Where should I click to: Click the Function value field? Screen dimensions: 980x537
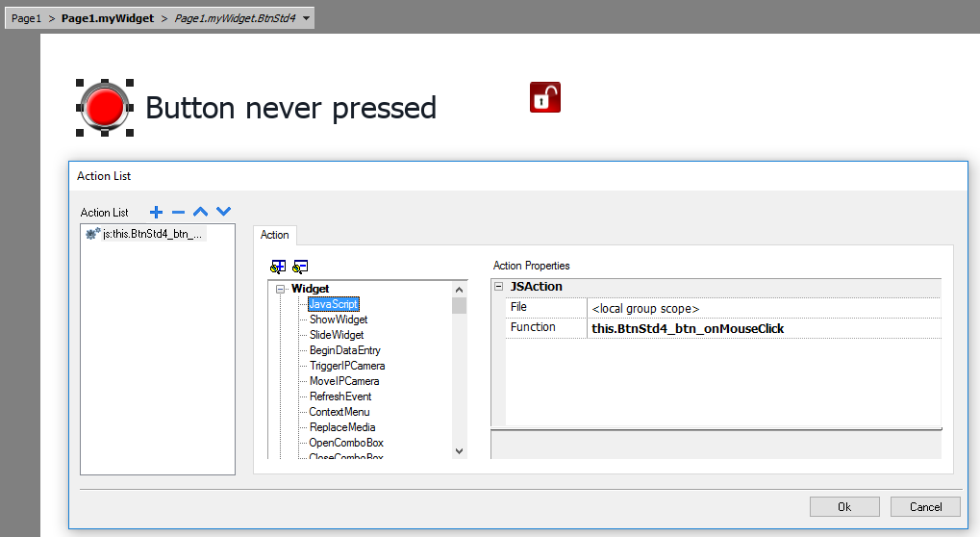pos(764,328)
